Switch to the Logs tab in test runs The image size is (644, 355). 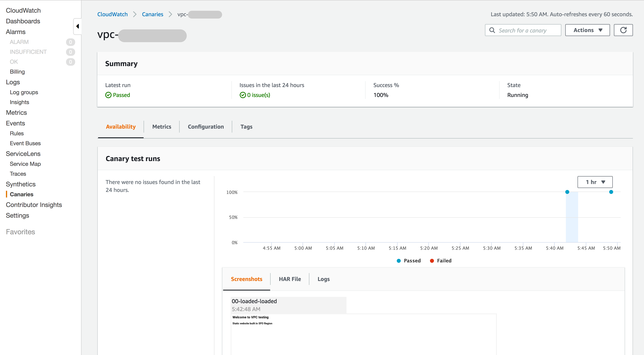[323, 279]
